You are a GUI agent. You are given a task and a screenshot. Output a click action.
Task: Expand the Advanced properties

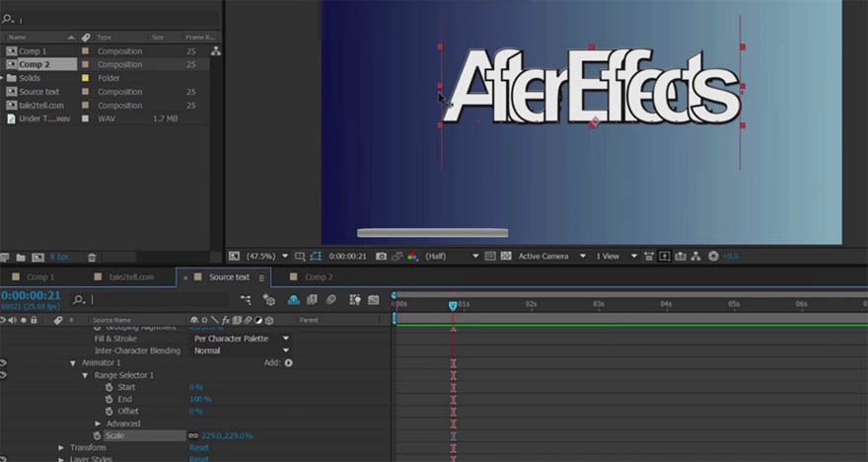[x=98, y=423]
